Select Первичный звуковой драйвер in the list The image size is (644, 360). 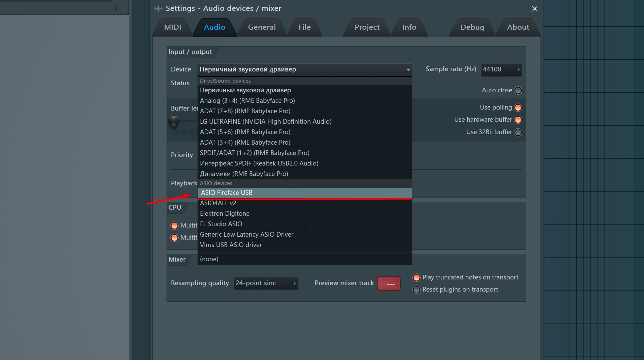click(305, 90)
